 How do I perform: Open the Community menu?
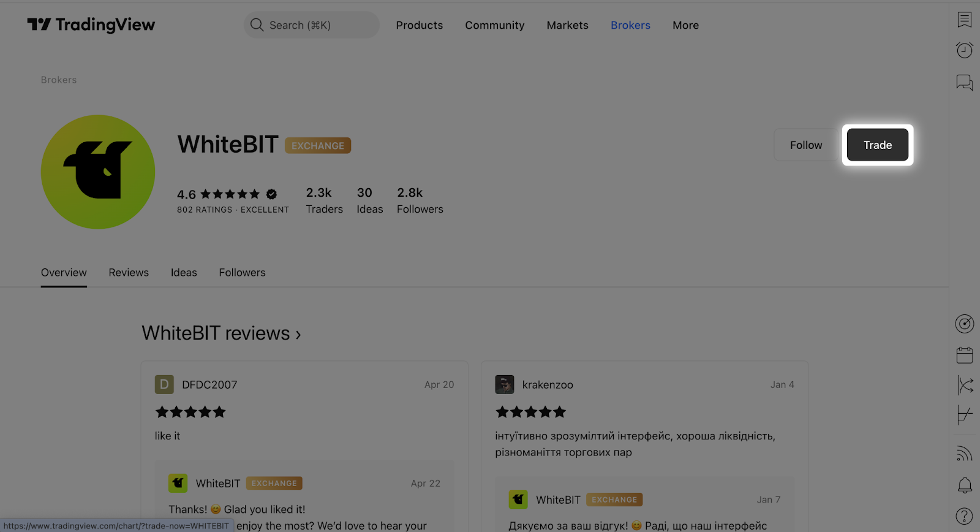point(495,25)
